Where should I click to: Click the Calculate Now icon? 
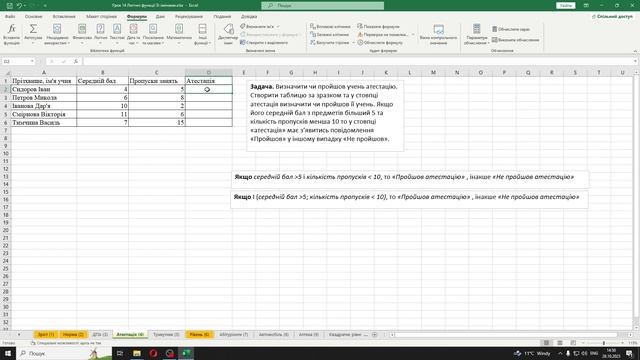point(494,29)
